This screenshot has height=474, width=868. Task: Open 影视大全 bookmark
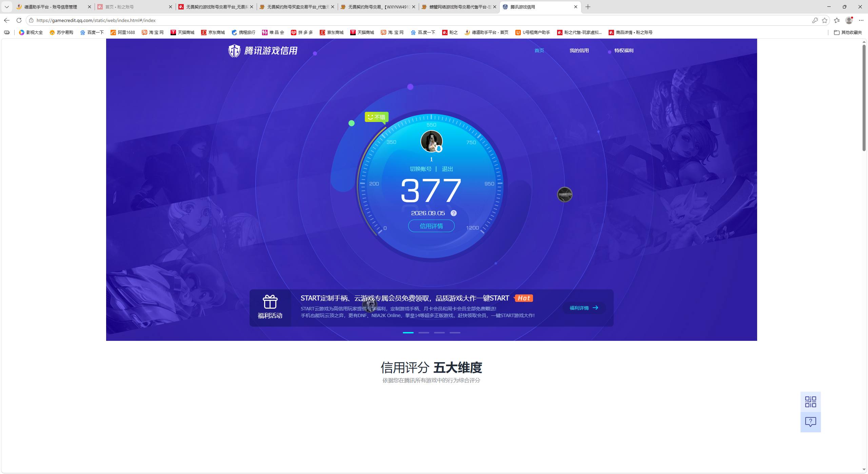pos(31,33)
